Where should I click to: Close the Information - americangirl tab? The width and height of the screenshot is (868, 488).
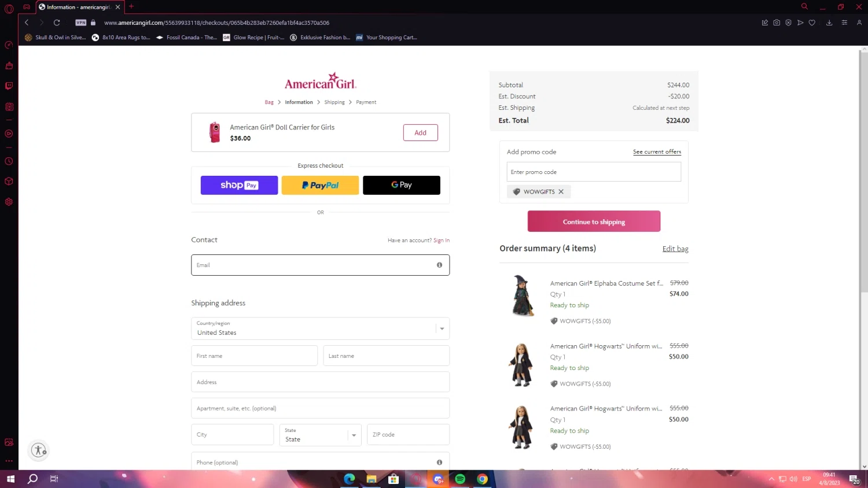(117, 7)
